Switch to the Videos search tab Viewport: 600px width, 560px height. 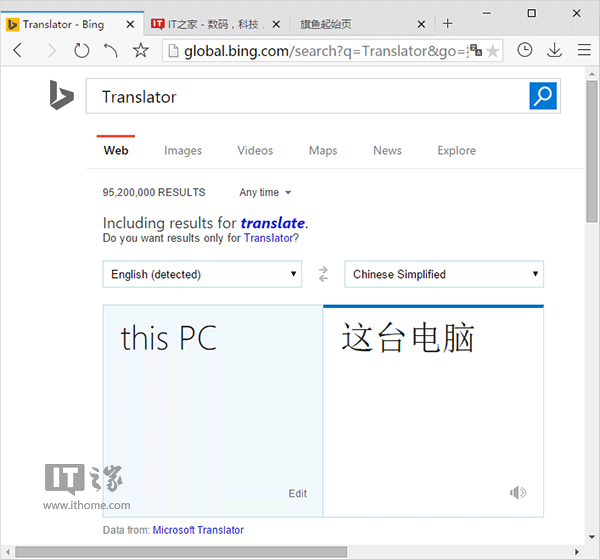(x=255, y=150)
